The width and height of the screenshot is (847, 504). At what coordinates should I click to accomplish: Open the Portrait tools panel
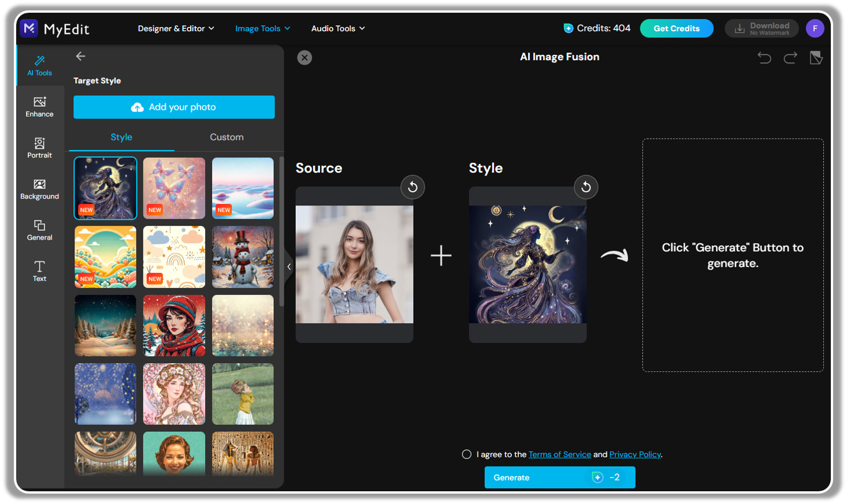(x=39, y=147)
